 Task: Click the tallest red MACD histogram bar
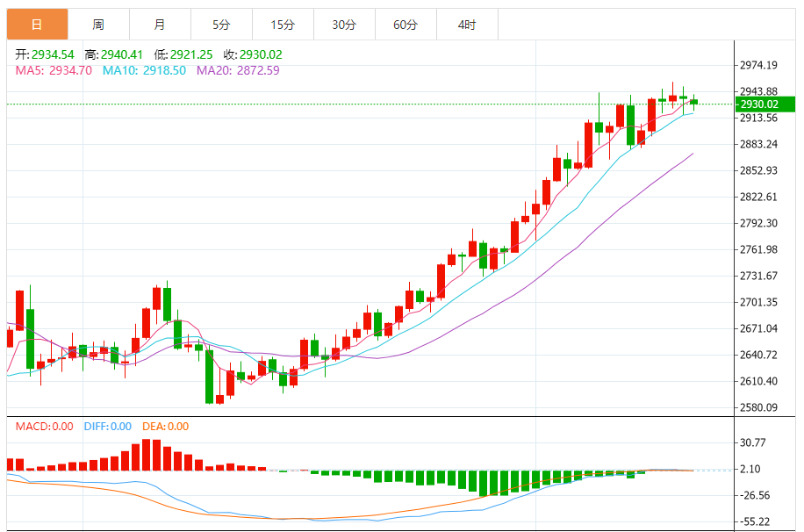(x=146, y=455)
